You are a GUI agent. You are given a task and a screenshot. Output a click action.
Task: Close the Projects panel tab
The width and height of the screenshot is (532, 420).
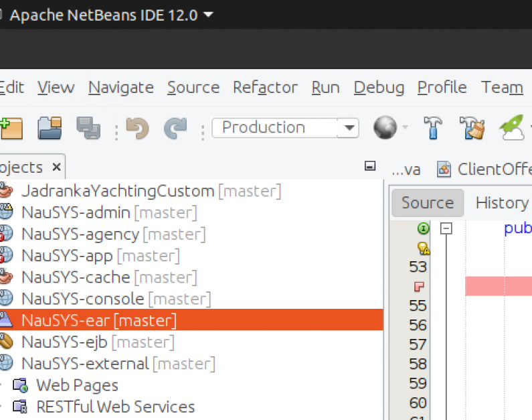57,167
